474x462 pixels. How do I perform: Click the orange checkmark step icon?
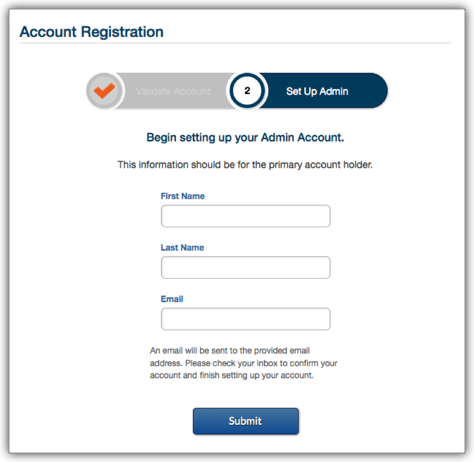(x=104, y=91)
